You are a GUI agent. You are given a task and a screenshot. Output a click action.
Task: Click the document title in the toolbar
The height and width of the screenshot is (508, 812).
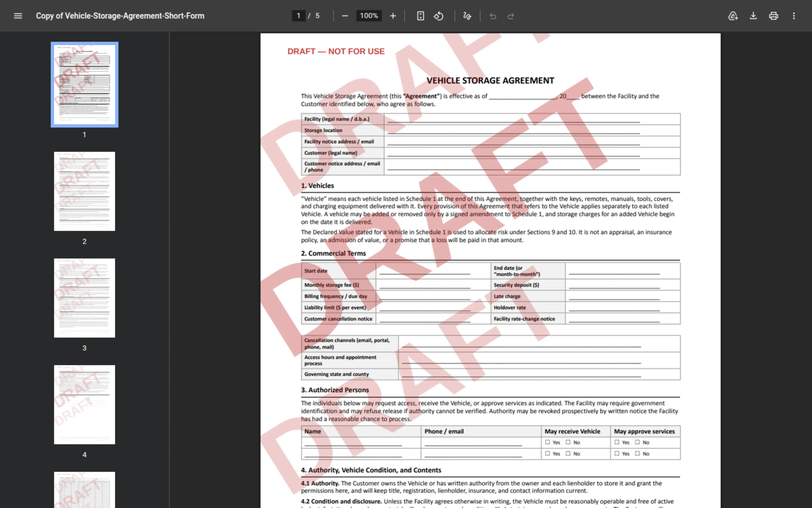point(120,16)
